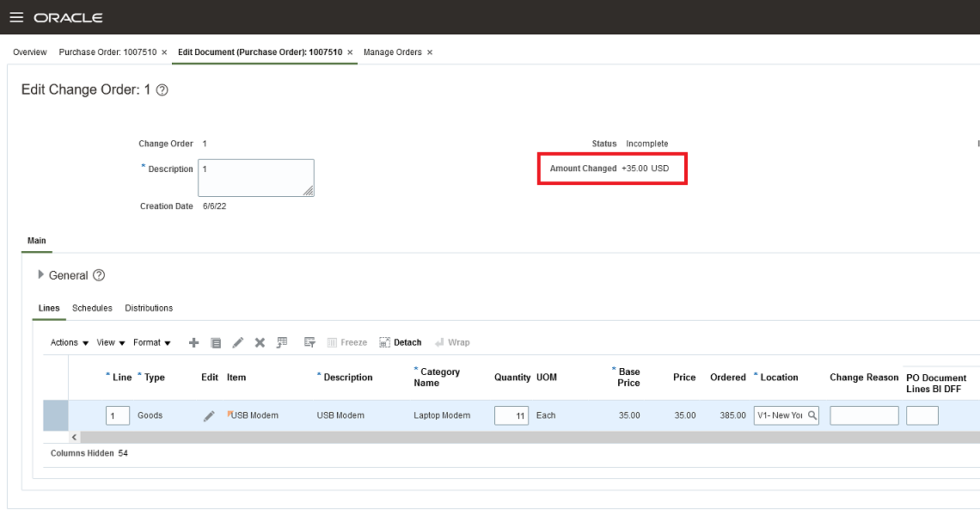
Task: Open the hamburger navigator menu
Action: click(16, 17)
